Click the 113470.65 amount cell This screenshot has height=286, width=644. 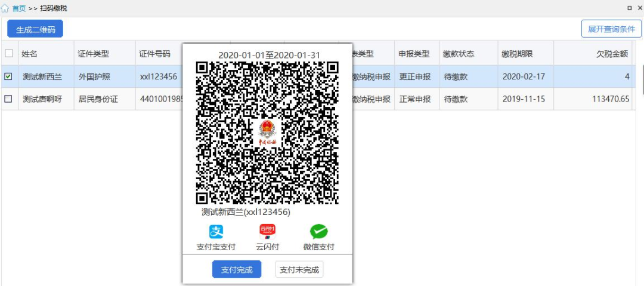click(x=593, y=99)
